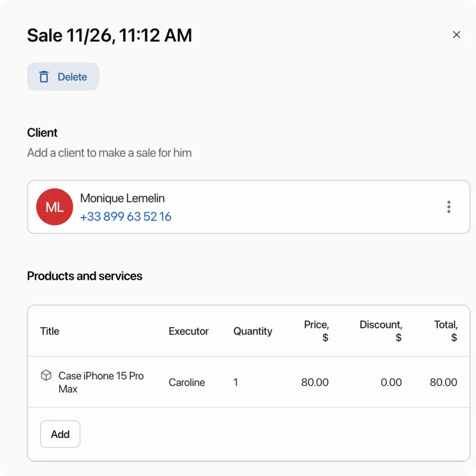Call the number +33 899 63 52 16
The width and height of the screenshot is (476, 476).
125,216
